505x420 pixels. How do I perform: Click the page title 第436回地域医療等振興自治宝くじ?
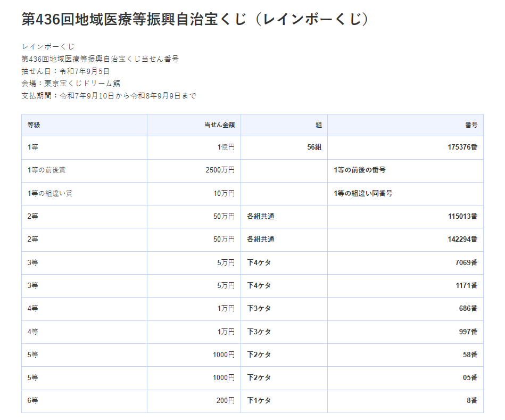195,19
